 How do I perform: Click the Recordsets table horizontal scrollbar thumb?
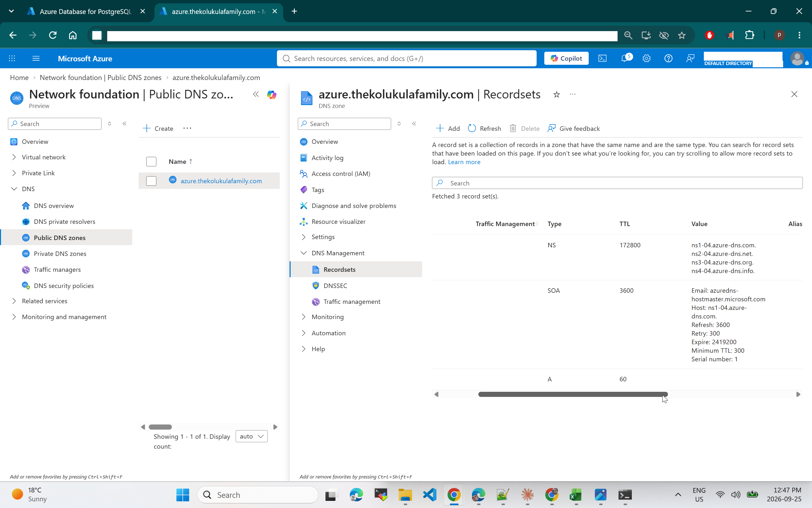pyautogui.click(x=573, y=394)
